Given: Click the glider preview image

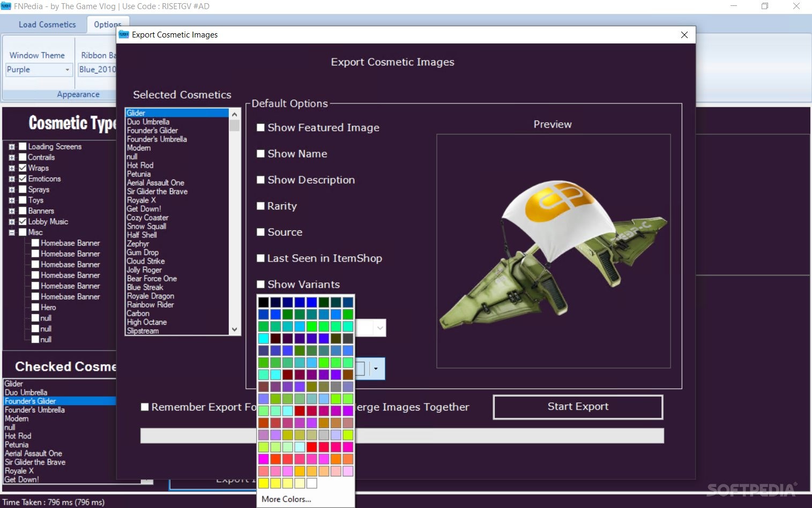Looking at the screenshot, I should [x=553, y=251].
